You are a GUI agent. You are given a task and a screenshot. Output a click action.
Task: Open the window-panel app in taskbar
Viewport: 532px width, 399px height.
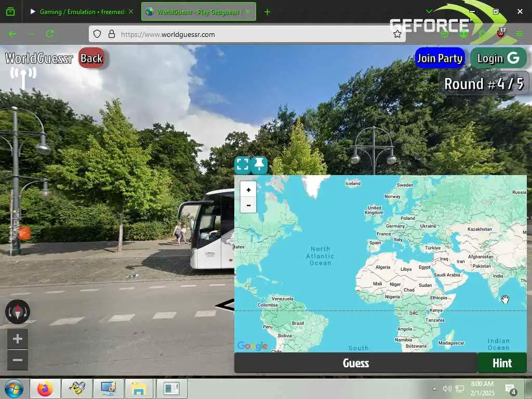click(171, 389)
